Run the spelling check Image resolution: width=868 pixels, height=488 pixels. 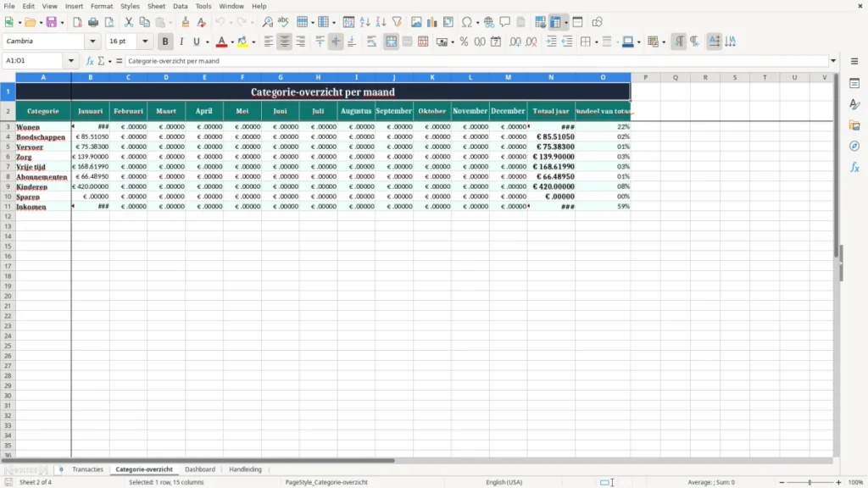click(x=283, y=22)
